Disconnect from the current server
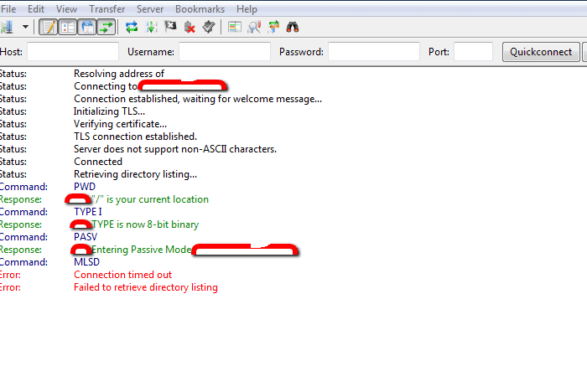 [x=190, y=27]
